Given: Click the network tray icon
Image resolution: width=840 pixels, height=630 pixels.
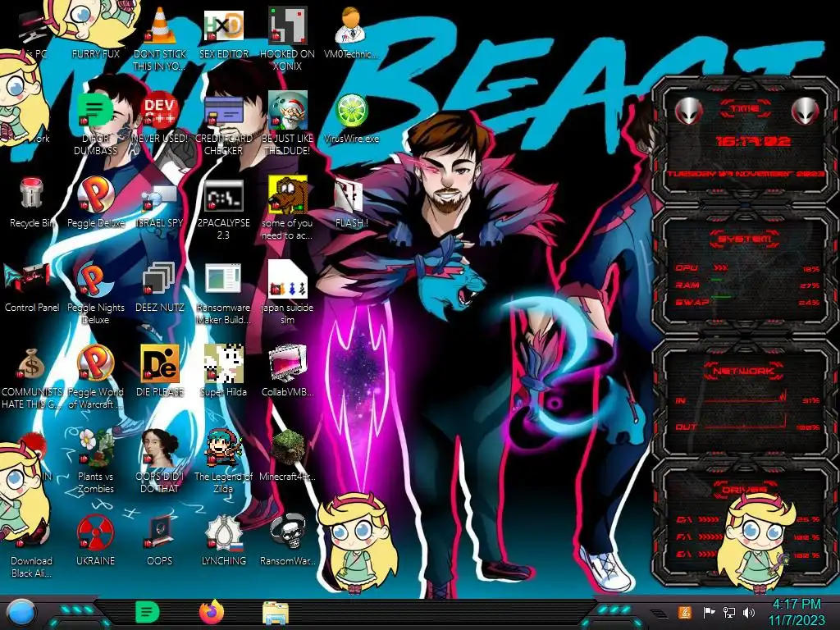Looking at the screenshot, I should (x=729, y=612).
